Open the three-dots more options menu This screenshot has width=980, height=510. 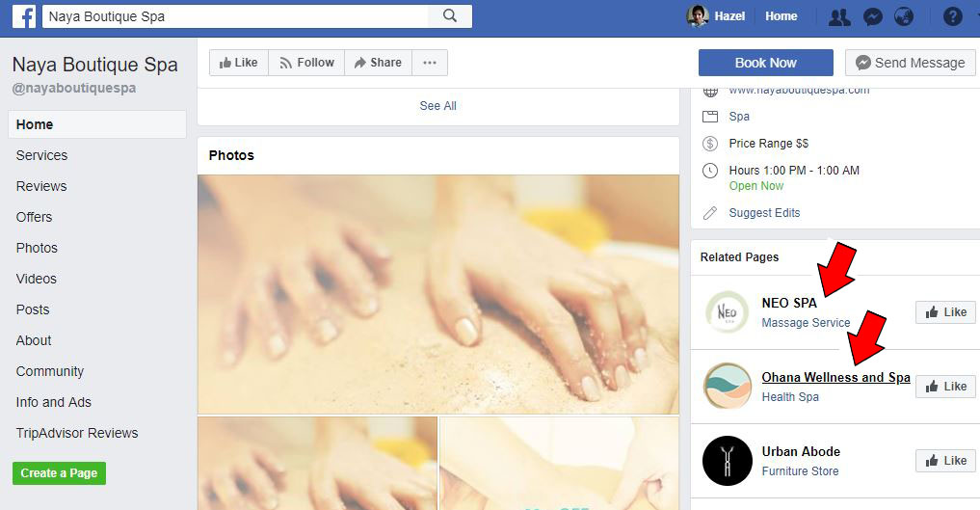coord(430,63)
